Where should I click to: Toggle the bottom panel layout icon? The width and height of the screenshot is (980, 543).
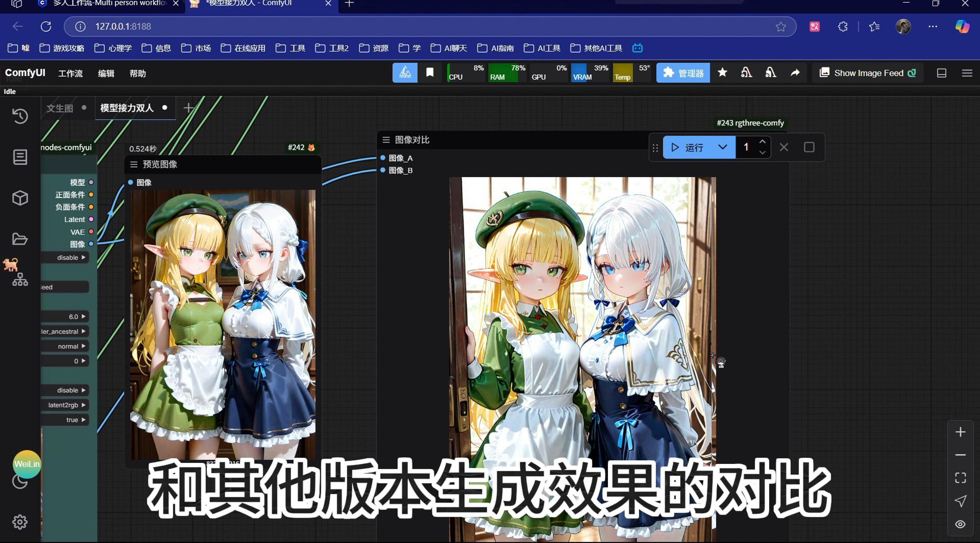tap(941, 73)
